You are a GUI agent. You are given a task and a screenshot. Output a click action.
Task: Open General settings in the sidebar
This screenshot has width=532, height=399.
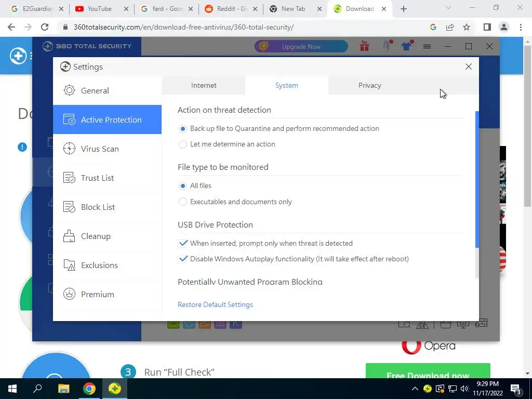(107, 90)
